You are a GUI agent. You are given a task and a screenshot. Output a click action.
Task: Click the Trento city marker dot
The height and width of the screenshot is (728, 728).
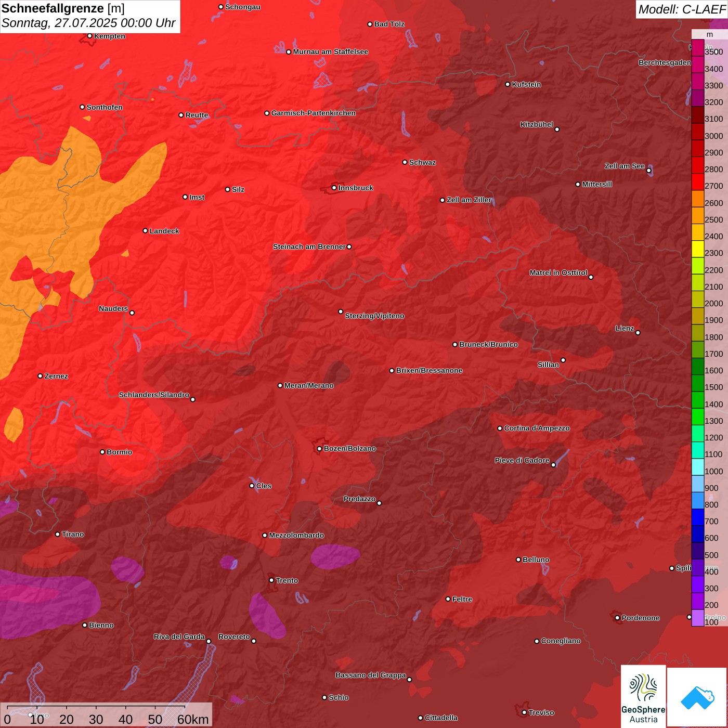pos(271,580)
